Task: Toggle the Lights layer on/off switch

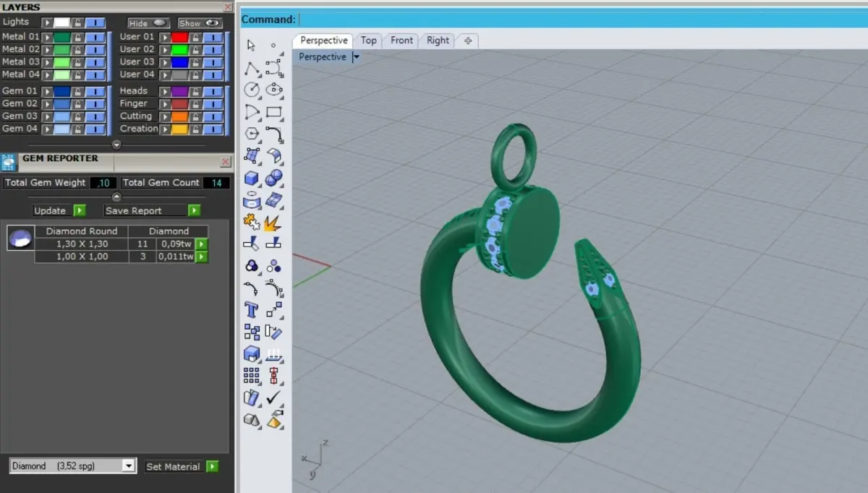Action: 95,23
